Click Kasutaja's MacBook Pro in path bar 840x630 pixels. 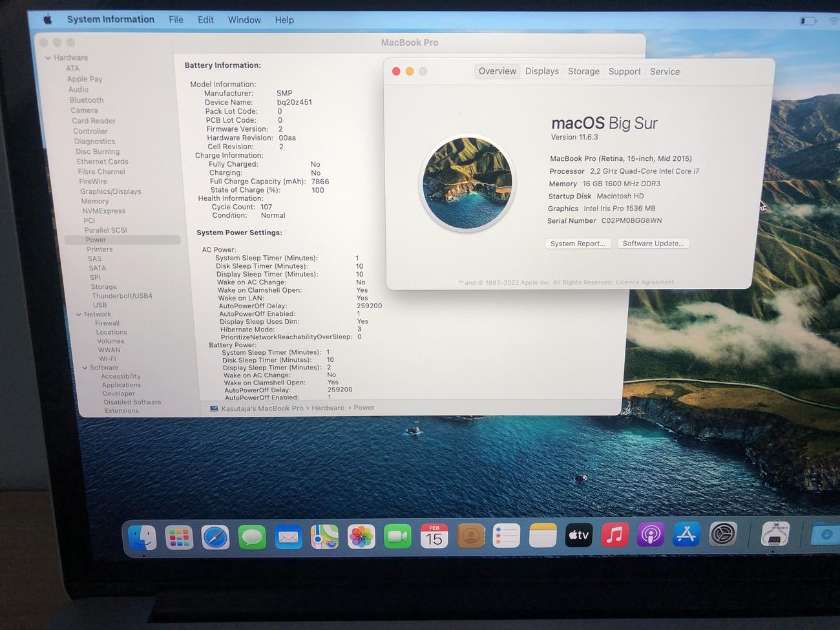(x=262, y=408)
